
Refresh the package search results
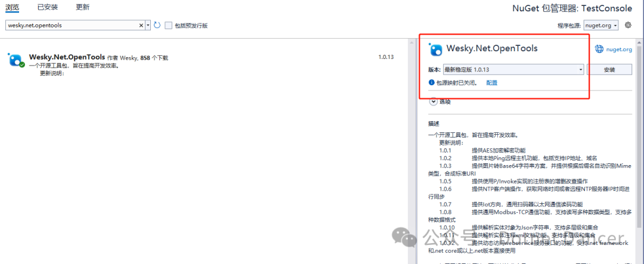[157, 25]
